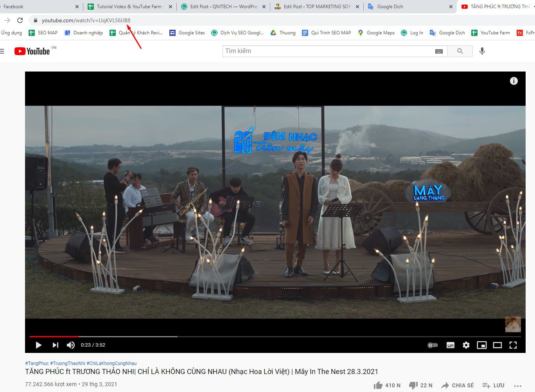The image size is (535, 392).
Task: Share the video via CHIA SẺ
Action: [457, 385]
